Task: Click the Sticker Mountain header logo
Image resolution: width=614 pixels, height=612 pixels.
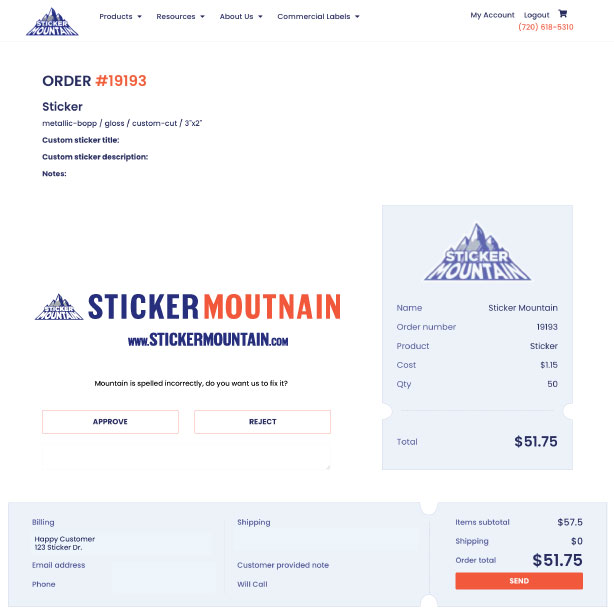Action: click(52, 22)
